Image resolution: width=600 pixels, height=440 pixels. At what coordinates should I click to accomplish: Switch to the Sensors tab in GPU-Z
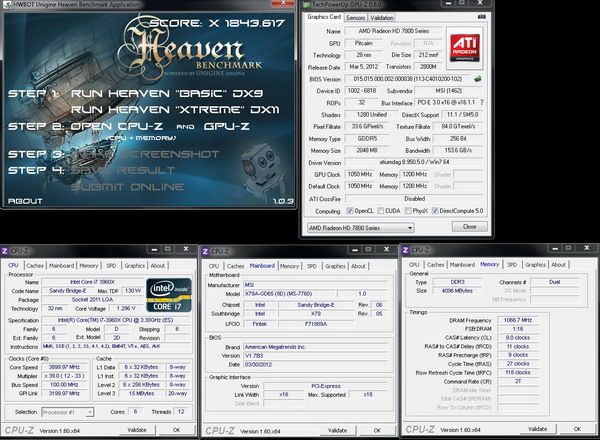355,18
